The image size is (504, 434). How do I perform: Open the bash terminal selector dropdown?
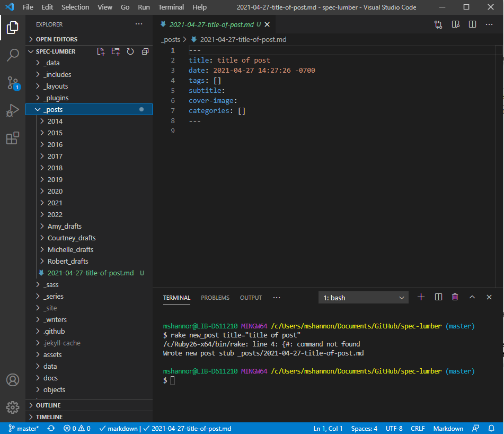pyautogui.click(x=364, y=298)
